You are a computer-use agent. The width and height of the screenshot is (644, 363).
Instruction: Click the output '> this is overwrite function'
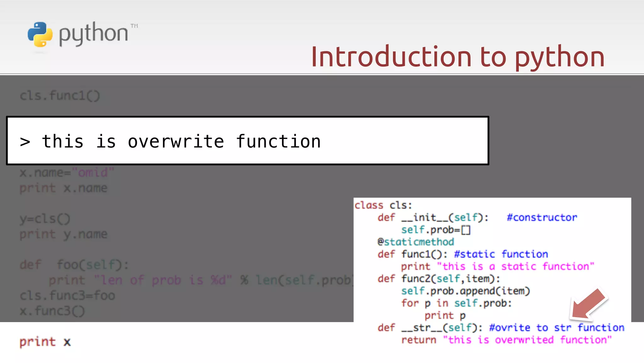tap(170, 141)
